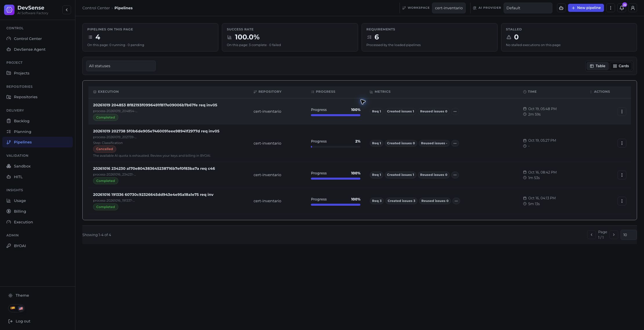Open the AI Provider Default dropdown
644x330 pixels.
point(528,8)
